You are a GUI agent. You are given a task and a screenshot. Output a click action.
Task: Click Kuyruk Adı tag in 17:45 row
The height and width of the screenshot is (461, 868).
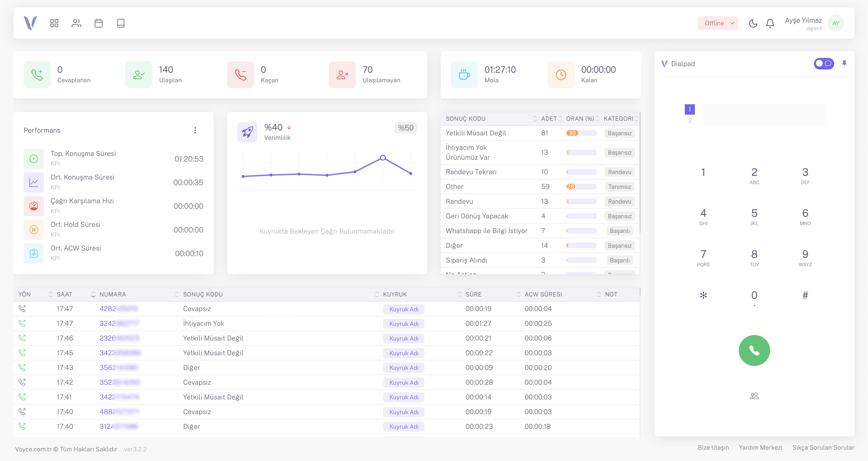(404, 353)
